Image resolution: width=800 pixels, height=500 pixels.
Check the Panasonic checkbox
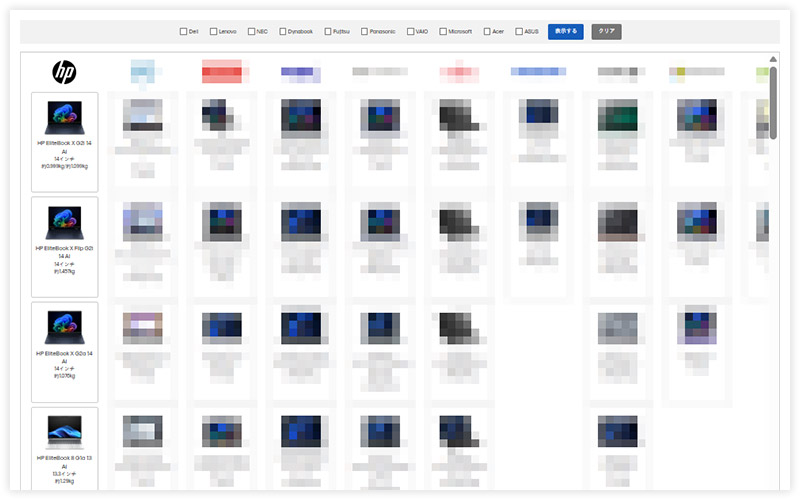[x=364, y=32]
